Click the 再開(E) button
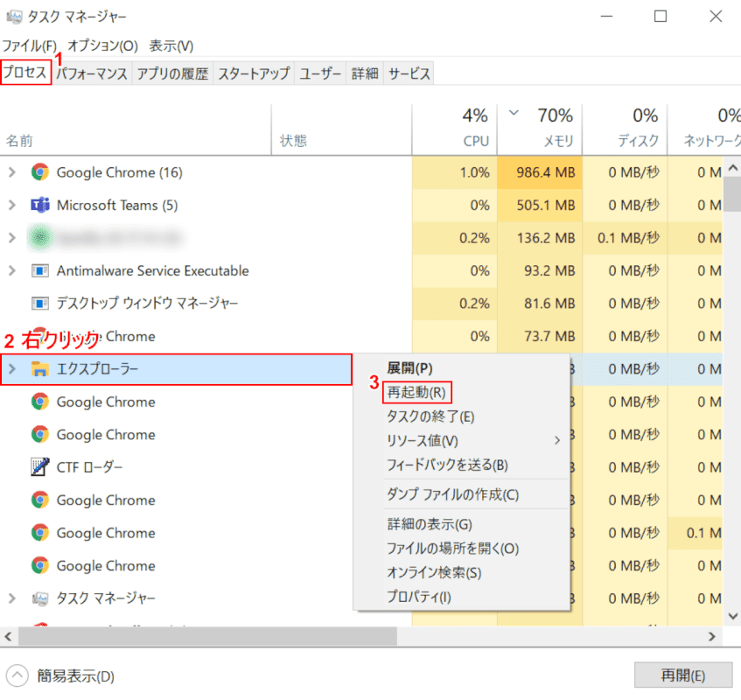Image resolution: width=741 pixels, height=700 pixels. tap(683, 675)
